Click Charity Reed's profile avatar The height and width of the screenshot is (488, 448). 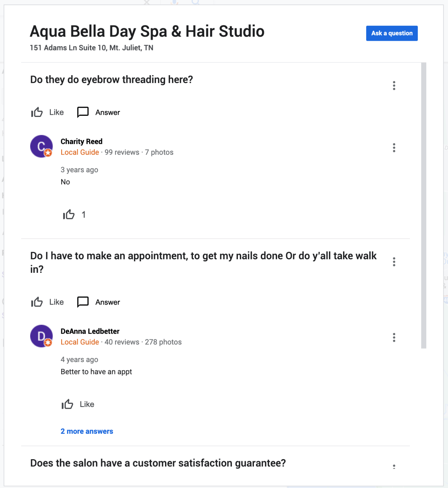41,146
